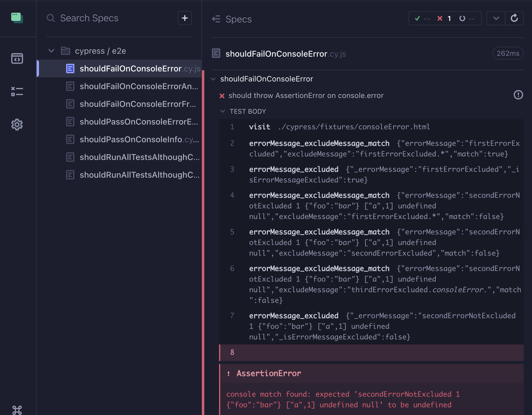The height and width of the screenshot is (415, 532).
Task: Open the Specs page from sidebar
Action: [17, 58]
